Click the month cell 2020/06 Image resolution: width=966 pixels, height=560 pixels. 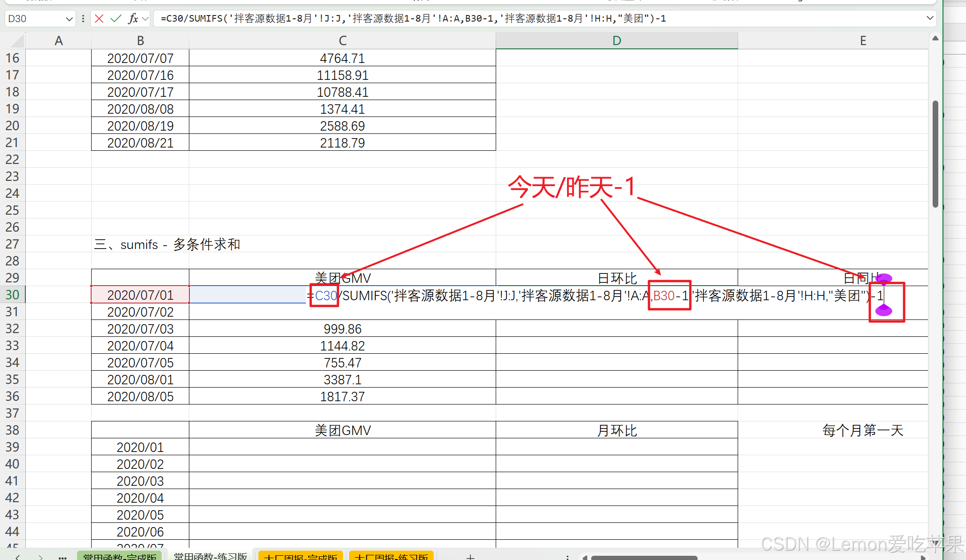pyautogui.click(x=140, y=532)
